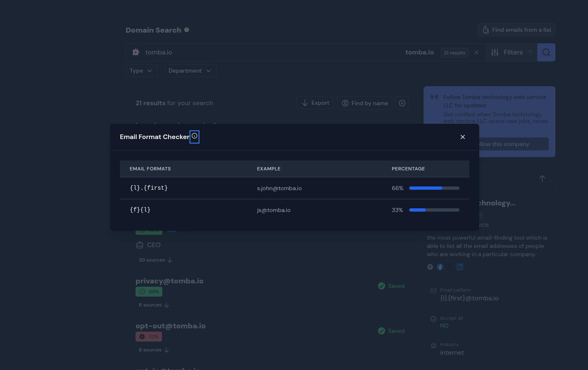Click the {f}{l} format cell
This screenshot has width=588, height=370.
point(140,210)
